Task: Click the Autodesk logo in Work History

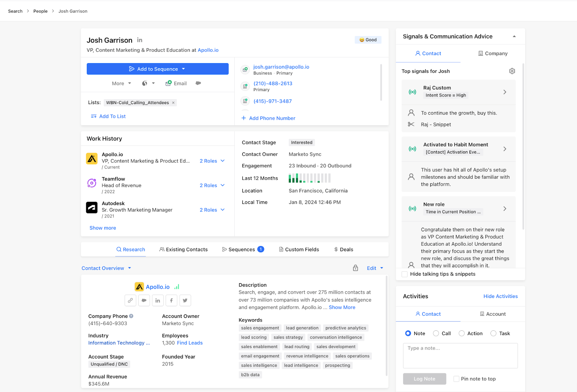Action: (92, 208)
